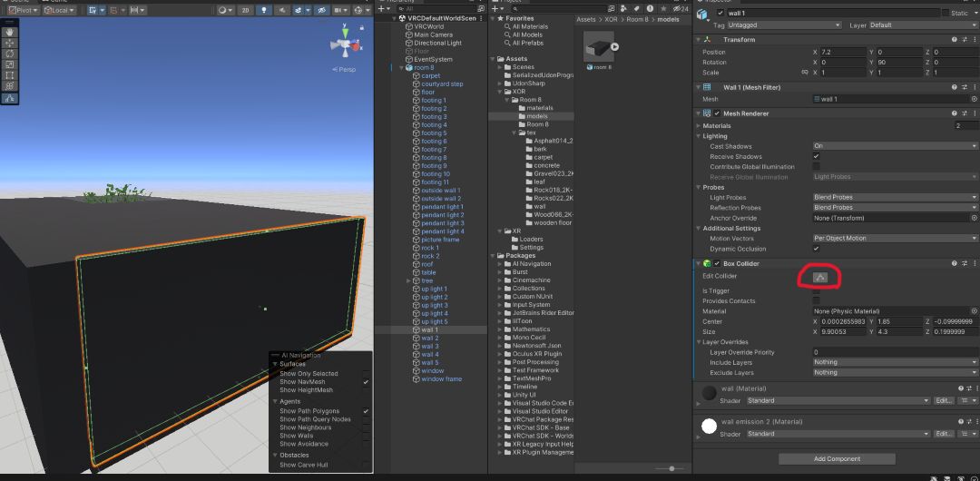
Task: Open Cast Shadows dropdown
Action: [895, 146]
